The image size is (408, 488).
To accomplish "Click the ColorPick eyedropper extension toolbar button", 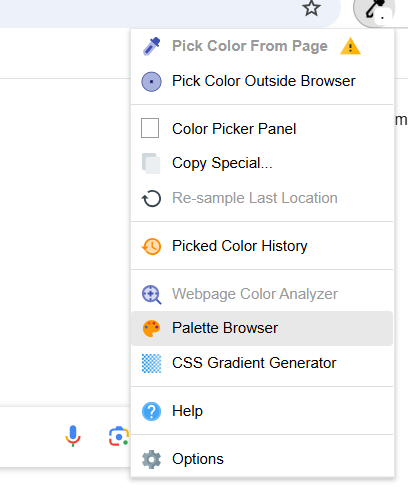I will tap(374, 10).
